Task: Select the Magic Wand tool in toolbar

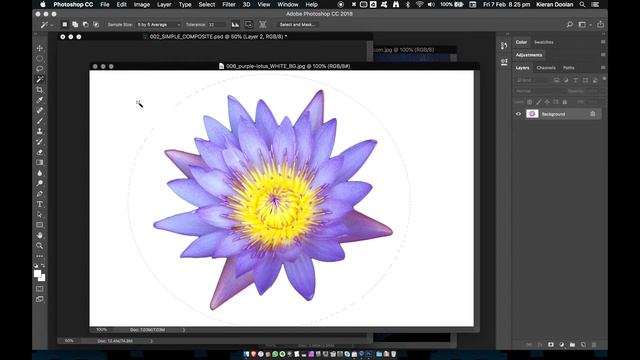Action: coord(40,79)
